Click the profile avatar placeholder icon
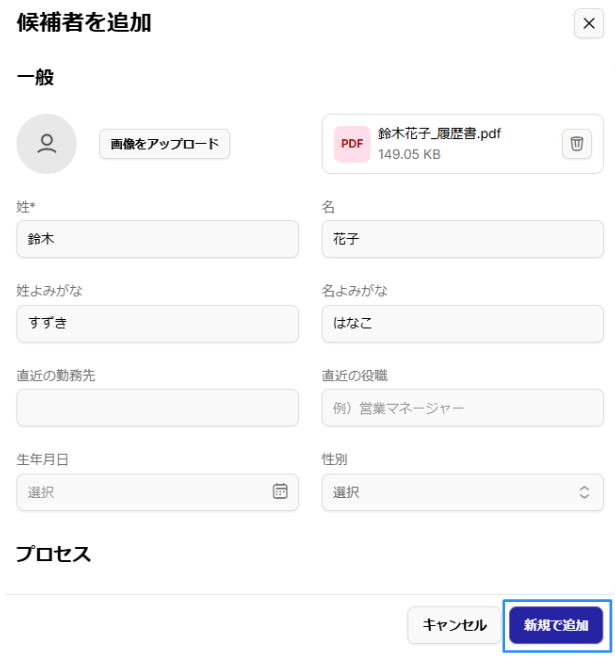The height and width of the screenshot is (657, 615). 47,144
